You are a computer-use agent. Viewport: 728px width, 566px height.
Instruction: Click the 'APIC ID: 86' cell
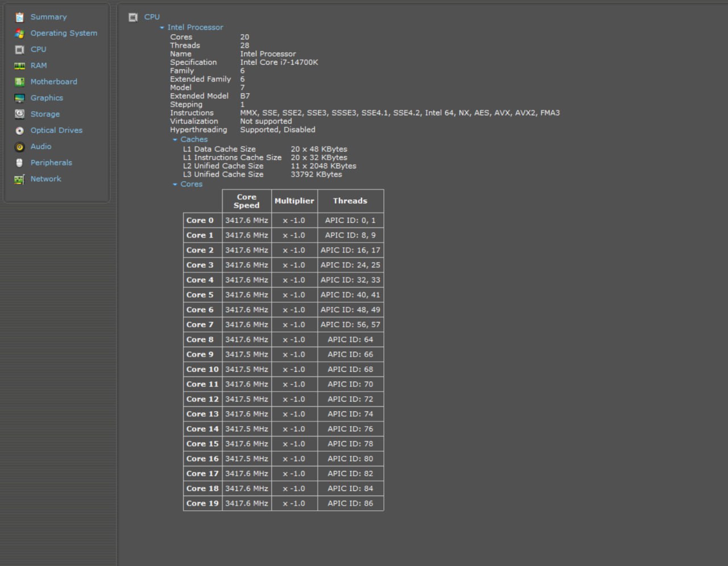350,503
